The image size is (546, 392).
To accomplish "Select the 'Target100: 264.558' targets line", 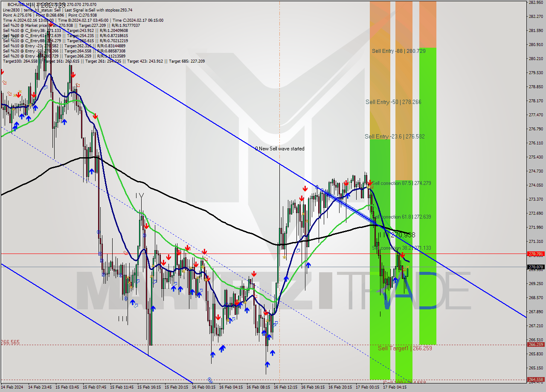I will [104, 61].
